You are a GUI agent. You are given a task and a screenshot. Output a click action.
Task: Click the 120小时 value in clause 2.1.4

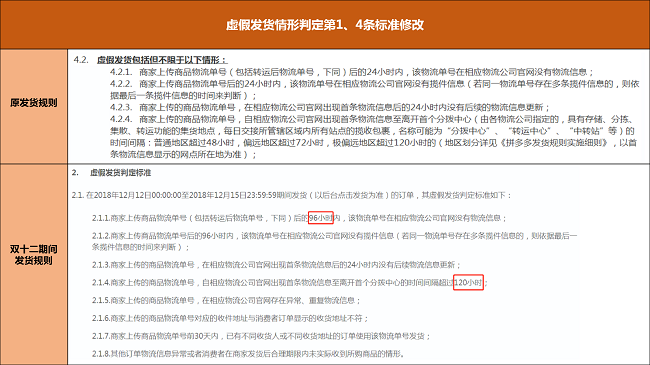click(468, 282)
